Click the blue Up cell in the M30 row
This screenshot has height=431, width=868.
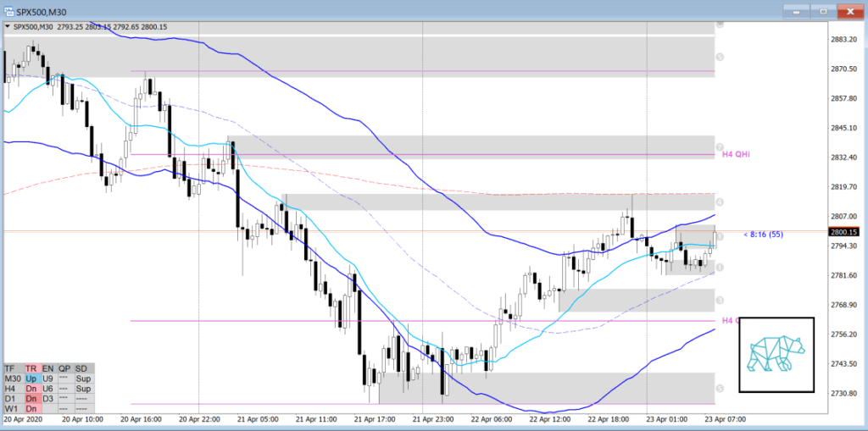tap(33, 379)
